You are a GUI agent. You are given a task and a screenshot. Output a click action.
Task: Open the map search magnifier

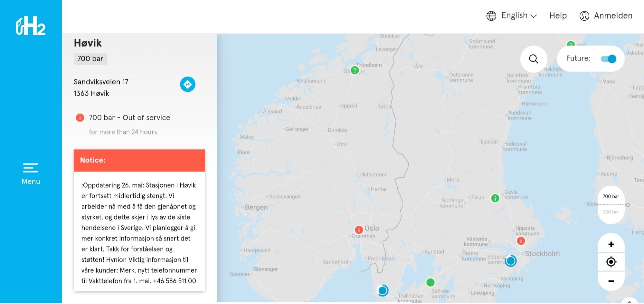(534, 59)
